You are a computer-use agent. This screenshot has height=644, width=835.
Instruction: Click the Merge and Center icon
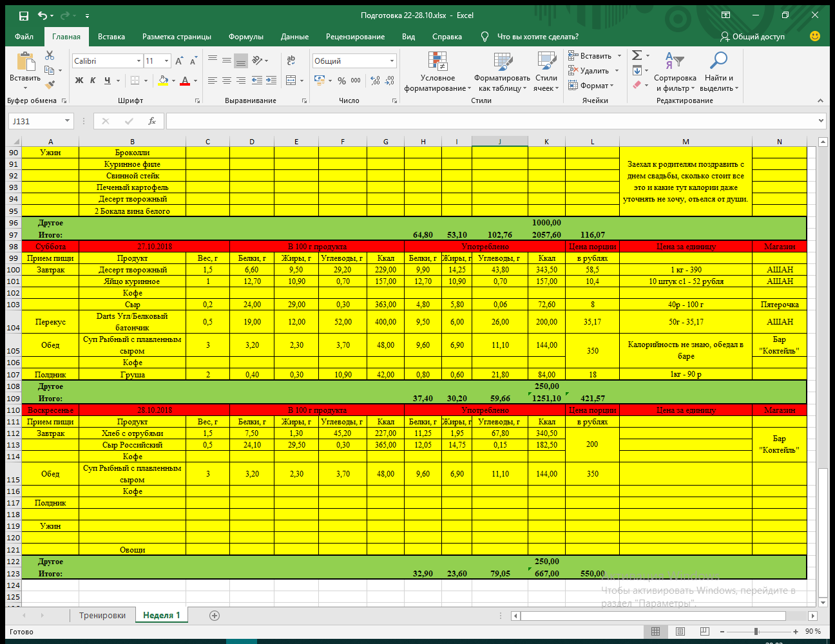point(291,80)
